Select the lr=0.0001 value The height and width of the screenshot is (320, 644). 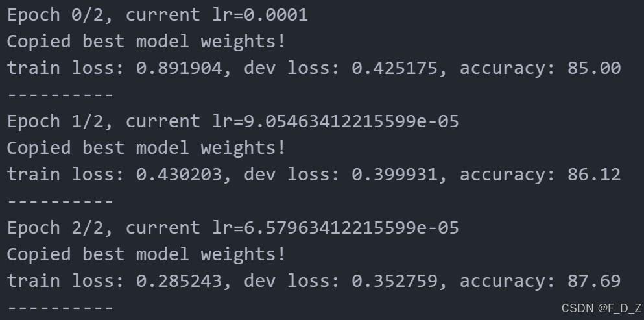260,15
